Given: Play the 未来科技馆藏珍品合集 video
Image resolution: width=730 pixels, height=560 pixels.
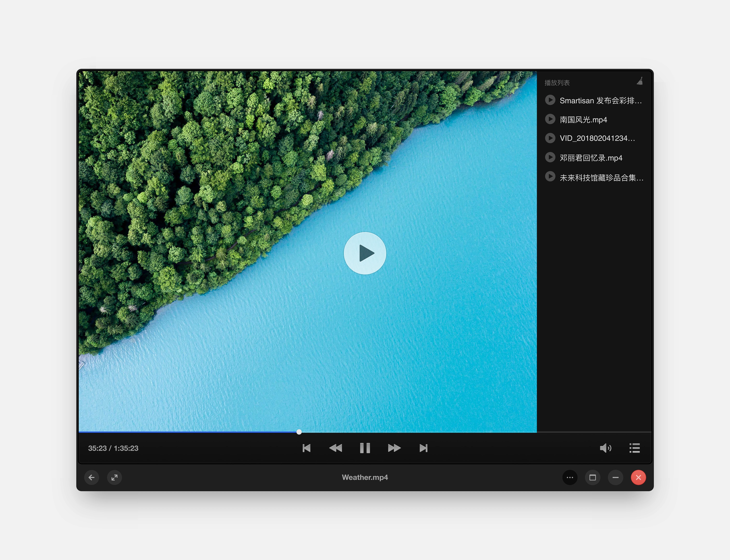Looking at the screenshot, I should click(x=550, y=176).
